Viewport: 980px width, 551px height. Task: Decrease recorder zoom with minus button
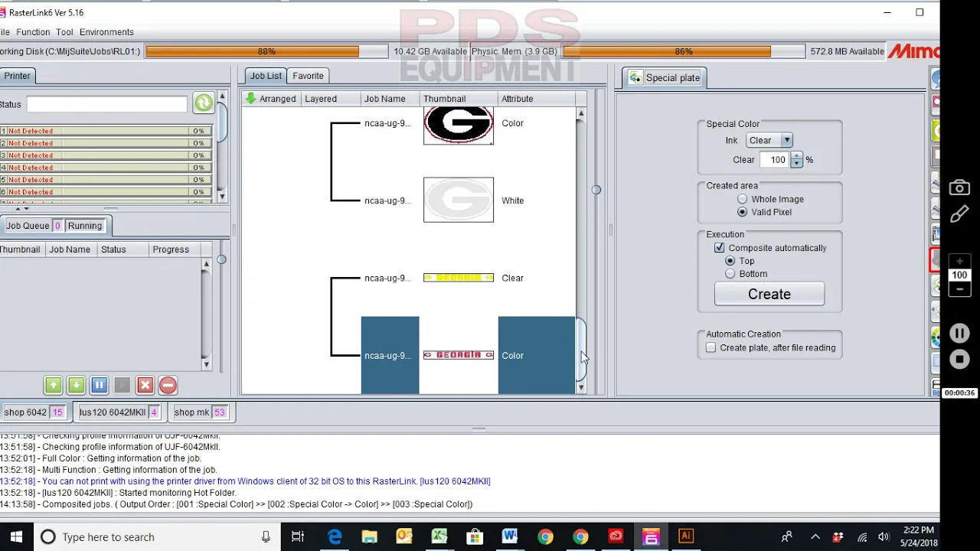pyautogui.click(x=959, y=289)
